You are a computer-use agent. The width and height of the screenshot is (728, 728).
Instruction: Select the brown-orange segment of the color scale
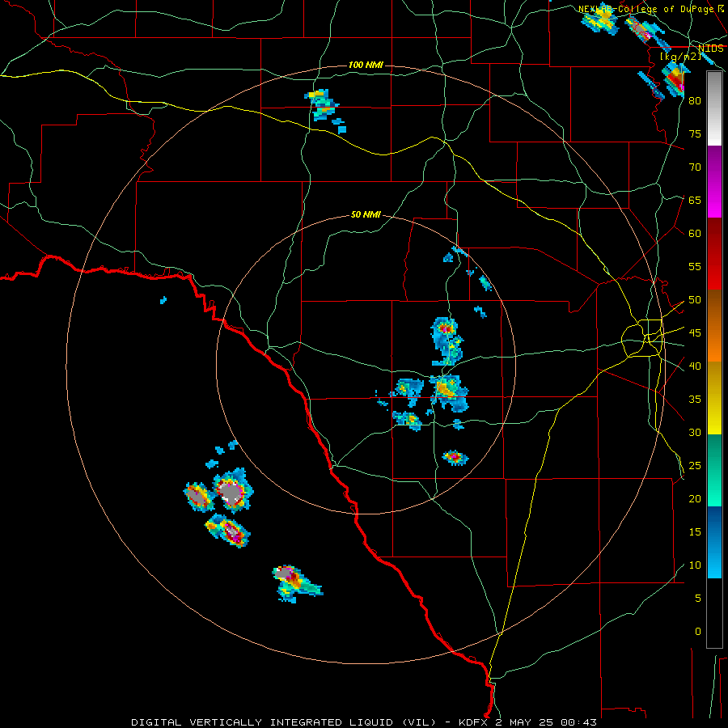[714, 326]
